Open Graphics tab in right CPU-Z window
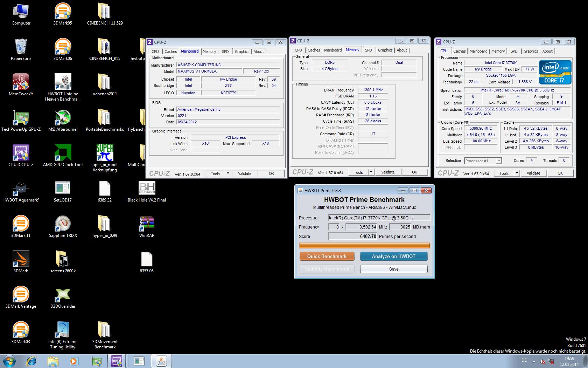Image resolution: width=588 pixels, height=368 pixels. (531, 51)
